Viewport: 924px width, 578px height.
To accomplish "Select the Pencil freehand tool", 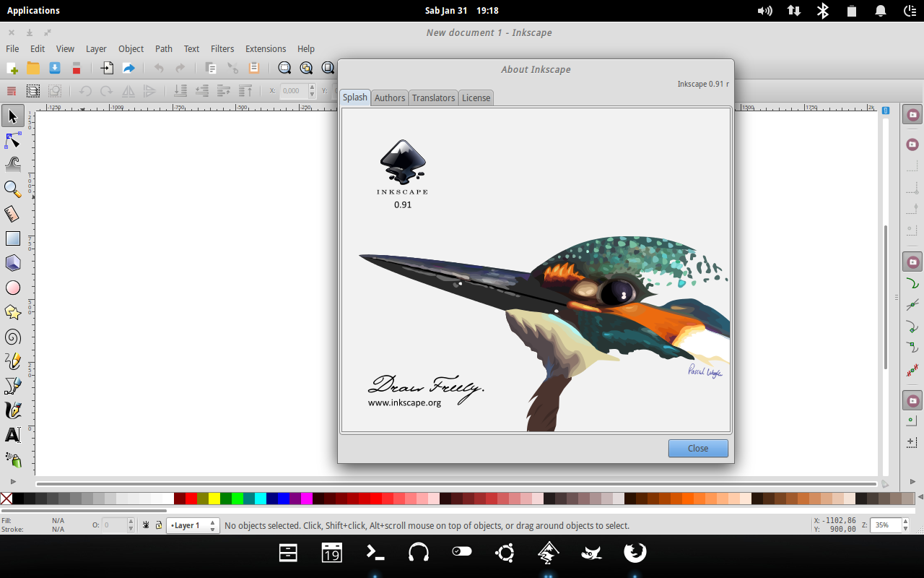I will pyautogui.click(x=12, y=361).
